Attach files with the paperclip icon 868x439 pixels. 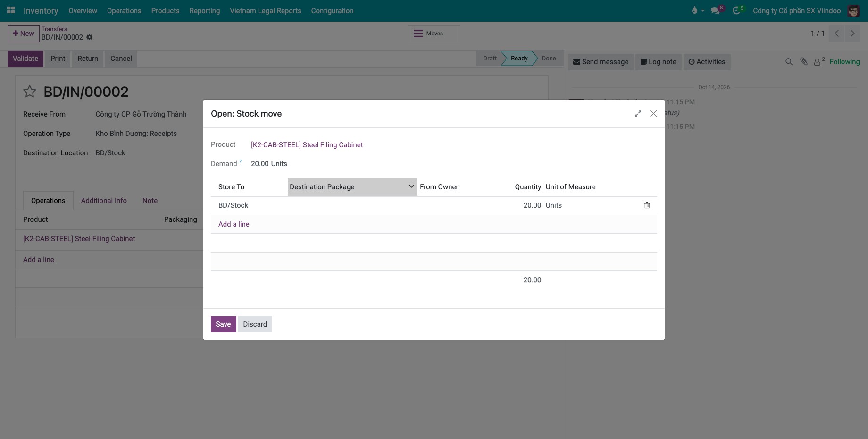coord(804,62)
